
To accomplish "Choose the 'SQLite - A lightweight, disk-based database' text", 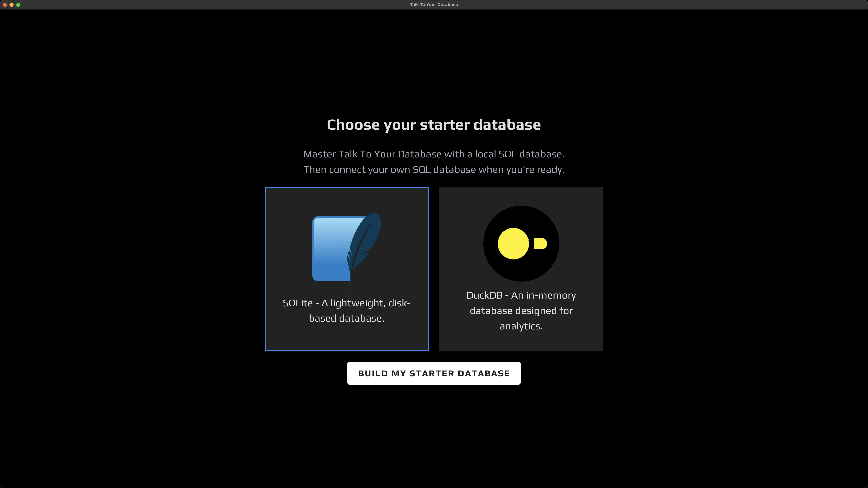I will click(x=346, y=311).
